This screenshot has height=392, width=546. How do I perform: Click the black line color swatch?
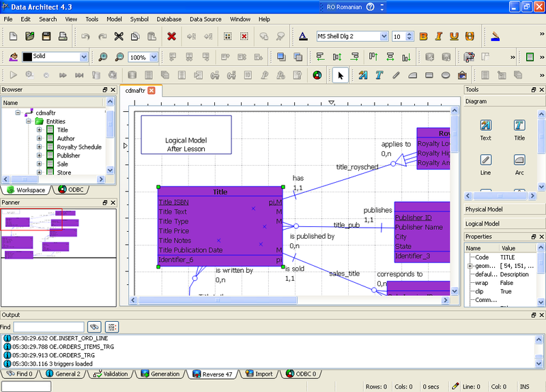27,57
